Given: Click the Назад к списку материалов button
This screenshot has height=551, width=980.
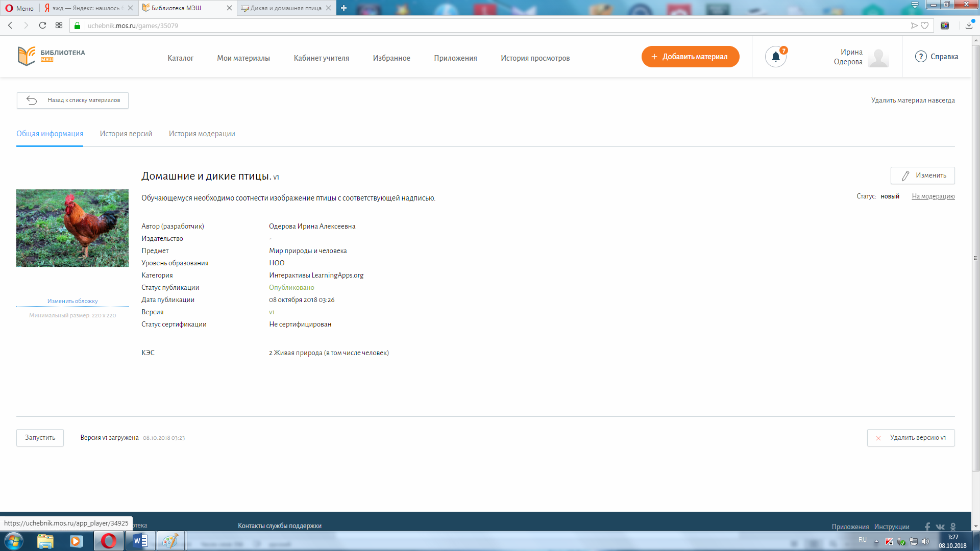Looking at the screenshot, I should [x=72, y=99].
